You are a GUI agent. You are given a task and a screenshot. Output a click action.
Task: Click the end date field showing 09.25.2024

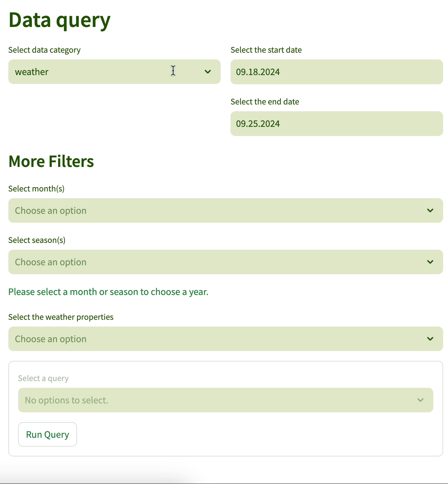[x=336, y=123]
